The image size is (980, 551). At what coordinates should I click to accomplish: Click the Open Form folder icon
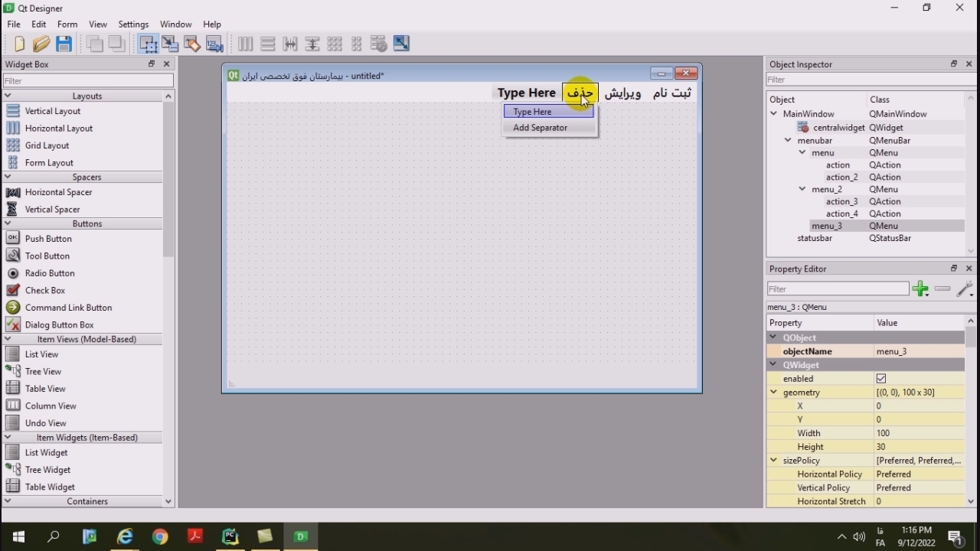coord(41,44)
